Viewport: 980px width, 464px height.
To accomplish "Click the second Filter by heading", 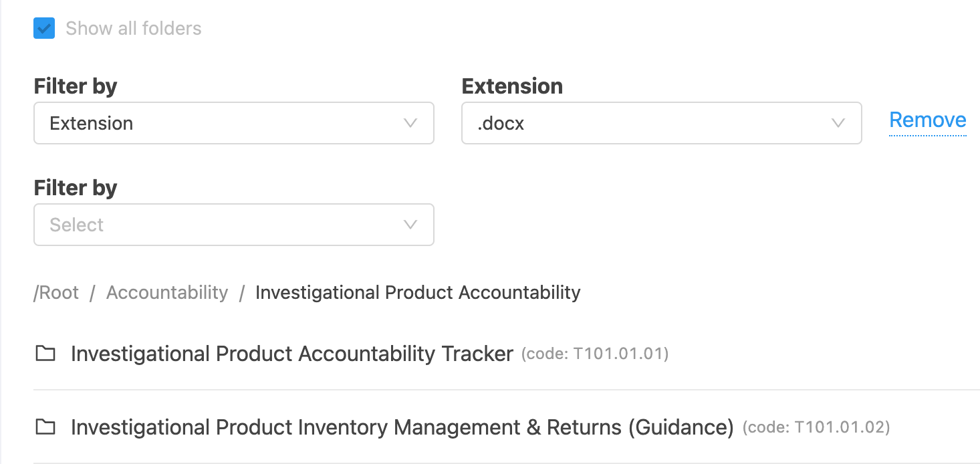I will coord(76,188).
